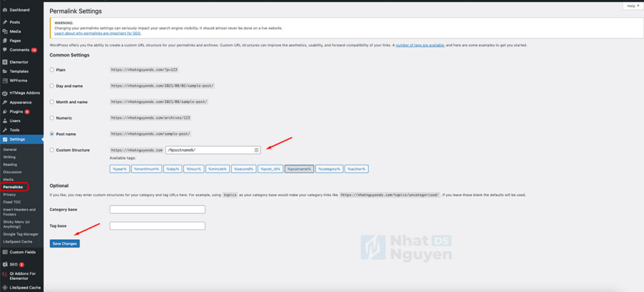Insert the %post_id% tag

click(x=270, y=169)
